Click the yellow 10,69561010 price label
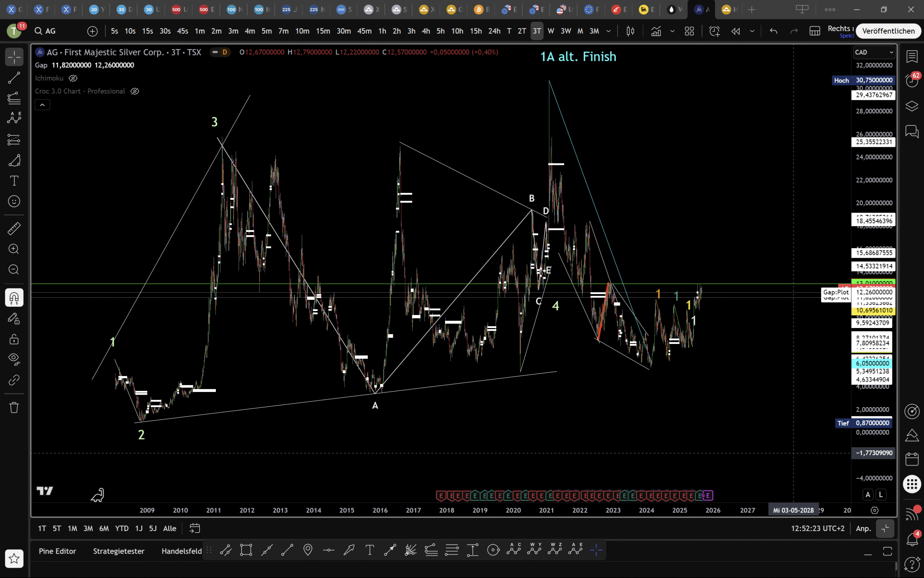Image resolution: width=924 pixels, height=578 pixels. point(874,310)
